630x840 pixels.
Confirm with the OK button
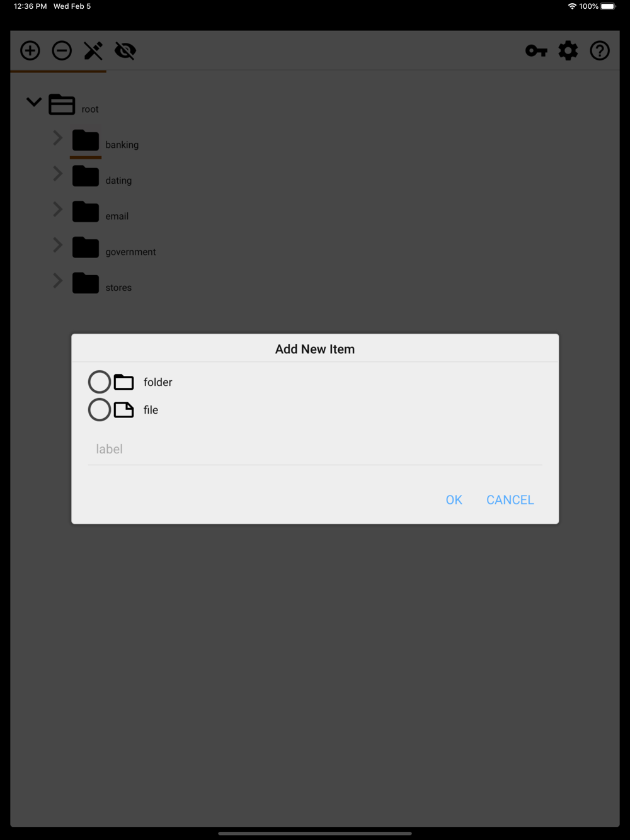pyautogui.click(x=454, y=500)
